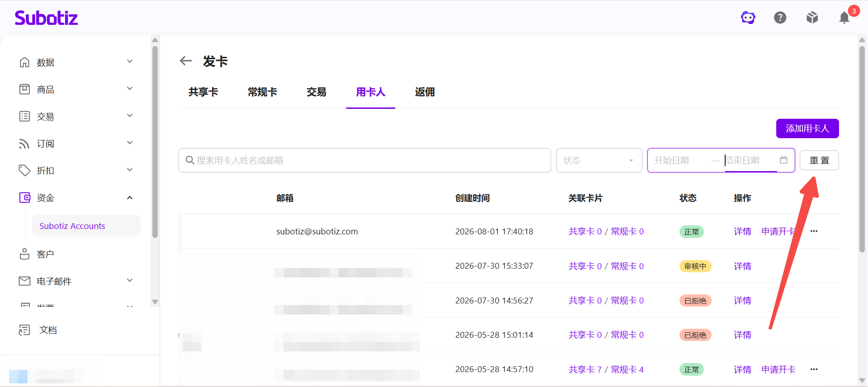Click the 结束日期 end date field

click(x=750, y=160)
